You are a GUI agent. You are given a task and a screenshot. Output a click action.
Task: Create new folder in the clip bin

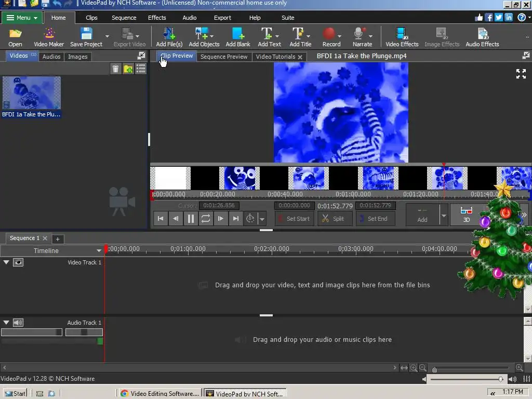pos(128,69)
